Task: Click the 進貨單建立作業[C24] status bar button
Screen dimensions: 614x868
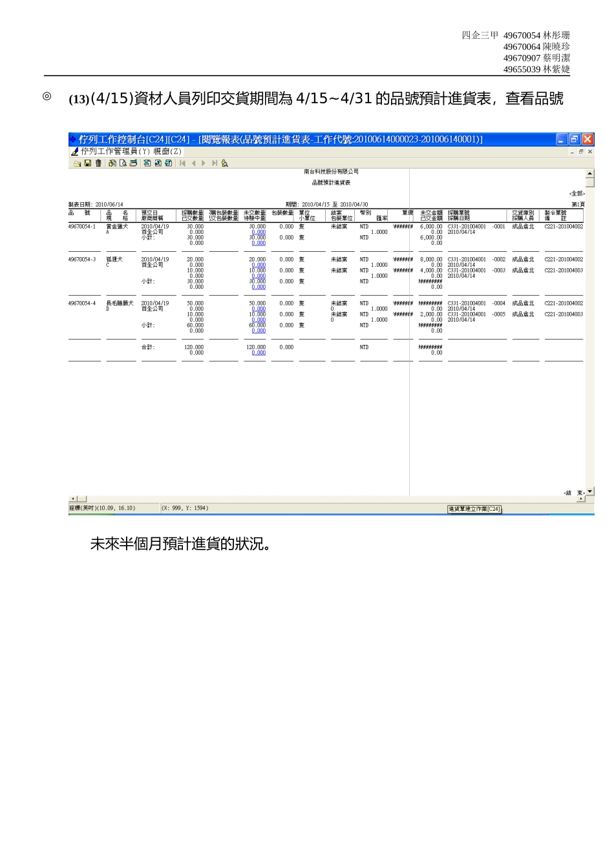Action: point(474,509)
